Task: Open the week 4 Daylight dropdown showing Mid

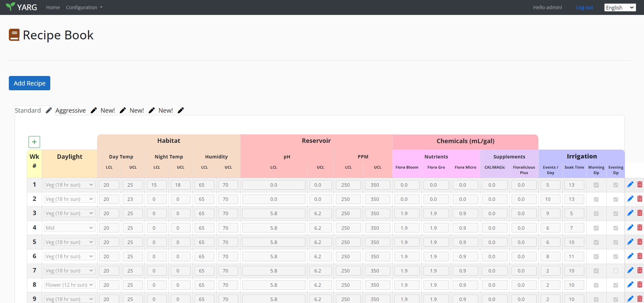Action: point(69,228)
